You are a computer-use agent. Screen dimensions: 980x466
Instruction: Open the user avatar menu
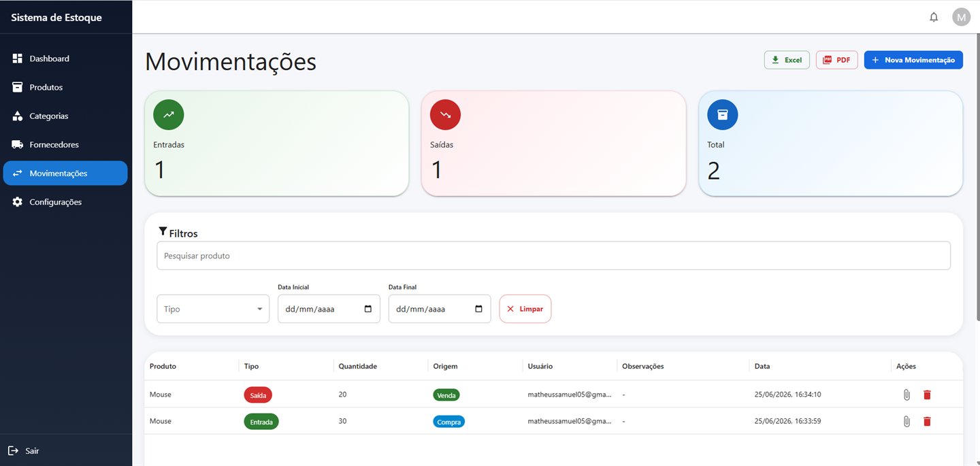(x=961, y=17)
